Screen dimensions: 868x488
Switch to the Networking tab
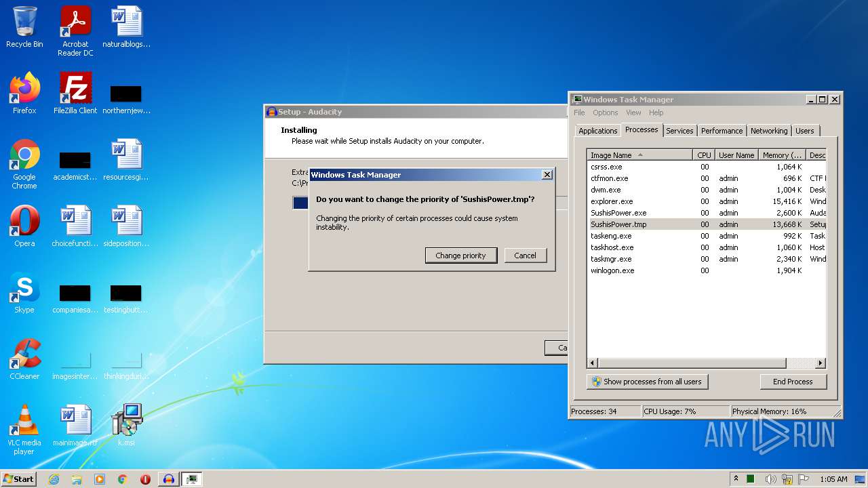pyautogui.click(x=769, y=131)
